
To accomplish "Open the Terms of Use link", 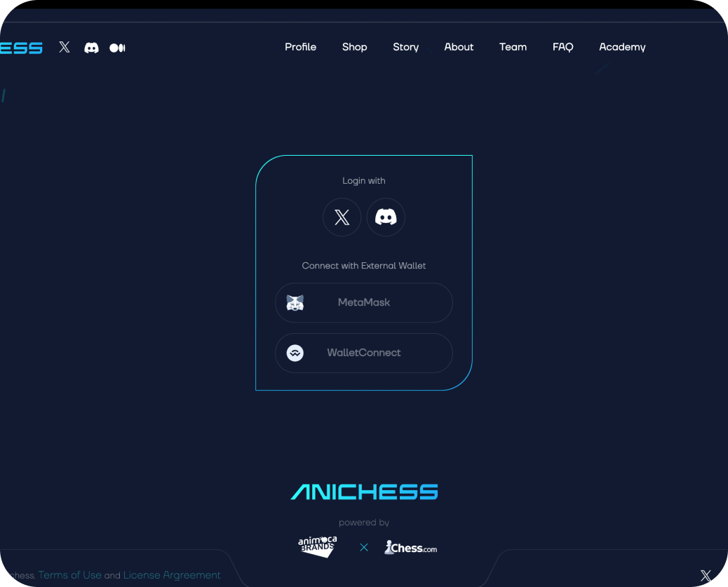I will pos(69,575).
